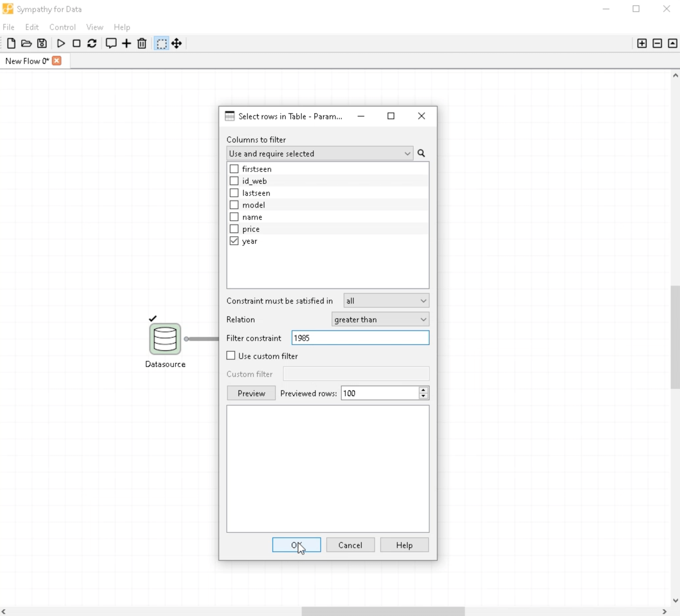Check the firstseen column
The image size is (680, 616).
(x=234, y=169)
